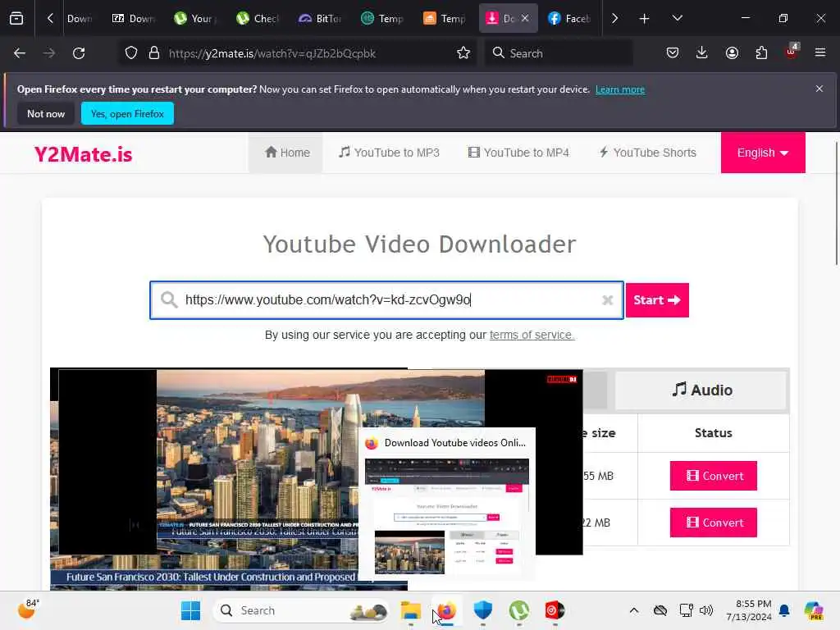Go to Home in site navigation
The width and height of the screenshot is (840, 630).
pos(286,153)
